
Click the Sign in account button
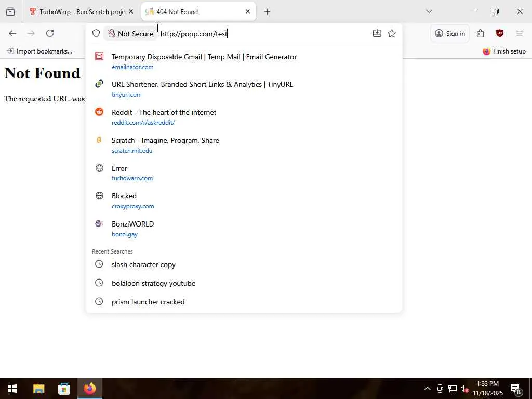[x=450, y=33]
